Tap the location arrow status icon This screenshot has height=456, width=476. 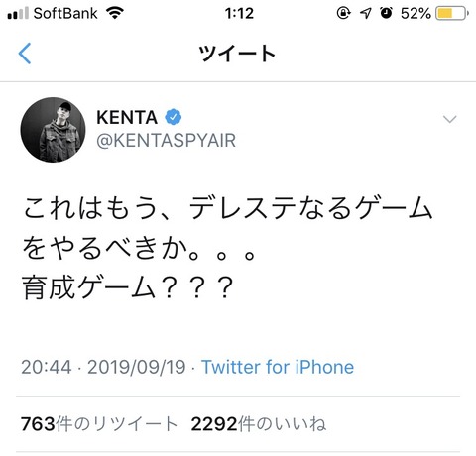click(x=366, y=13)
